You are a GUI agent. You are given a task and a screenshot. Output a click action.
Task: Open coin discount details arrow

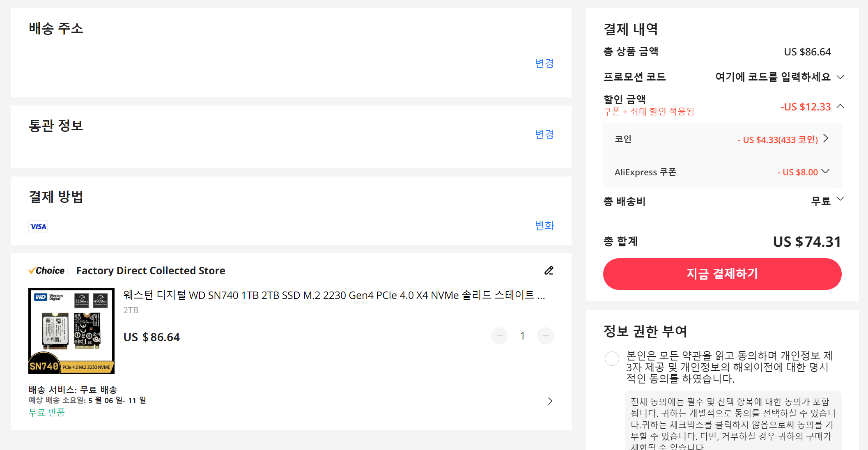click(x=826, y=139)
